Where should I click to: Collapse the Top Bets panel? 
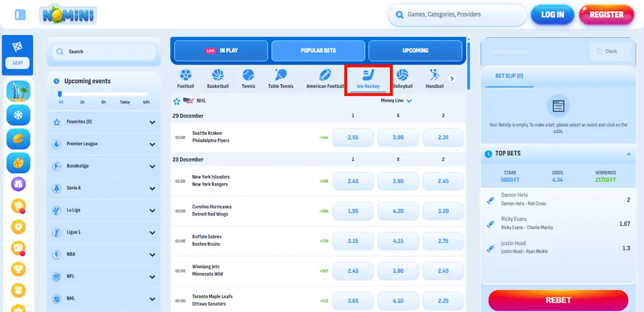pos(628,154)
